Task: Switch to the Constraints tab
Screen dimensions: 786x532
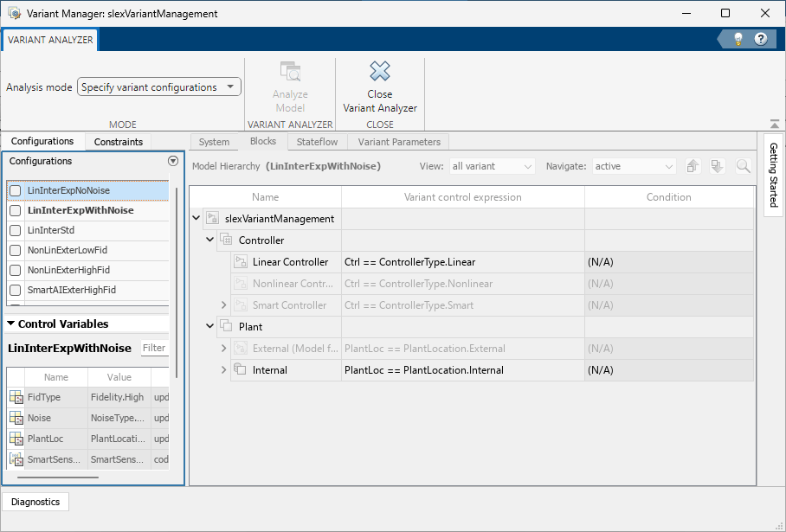Action: (x=119, y=142)
